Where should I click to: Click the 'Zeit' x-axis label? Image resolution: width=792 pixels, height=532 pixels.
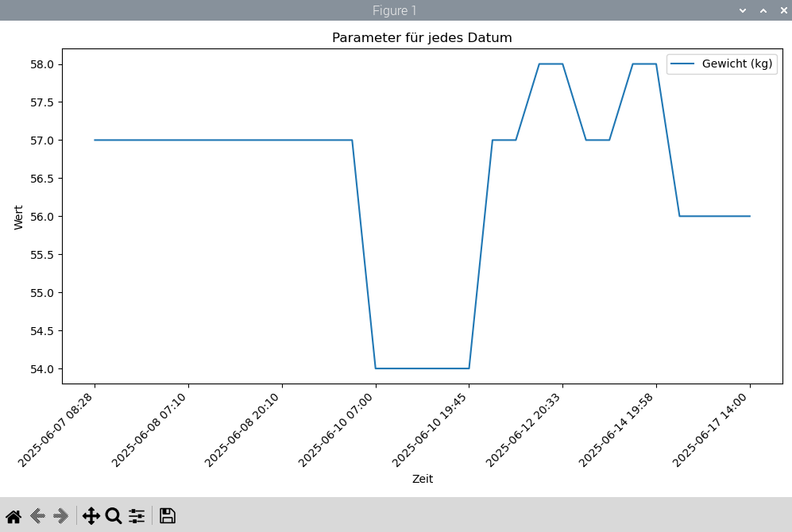(x=422, y=479)
